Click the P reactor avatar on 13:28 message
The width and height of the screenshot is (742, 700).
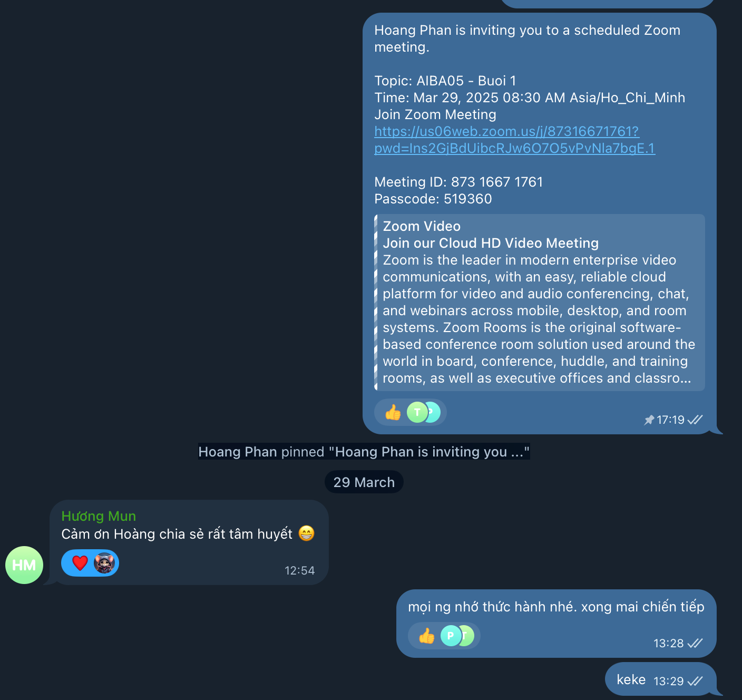pyautogui.click(x=451, y=636)
